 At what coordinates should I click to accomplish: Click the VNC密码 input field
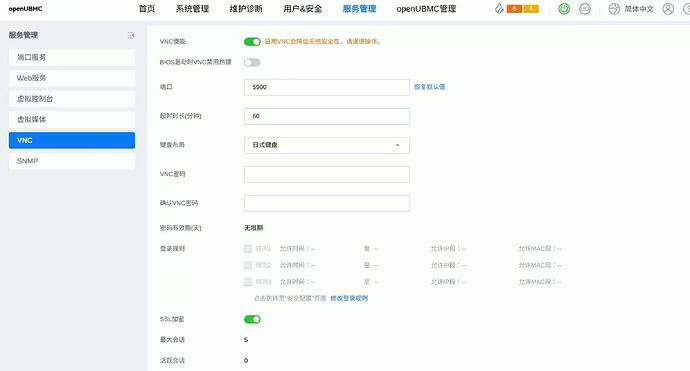[x=327, y=174]
